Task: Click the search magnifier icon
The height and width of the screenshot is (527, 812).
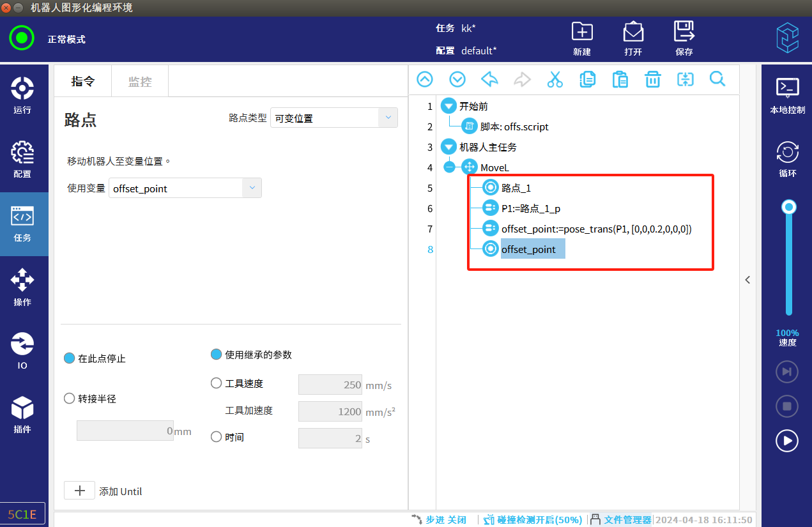Action: pyautogui.click(x=717, y=79)
